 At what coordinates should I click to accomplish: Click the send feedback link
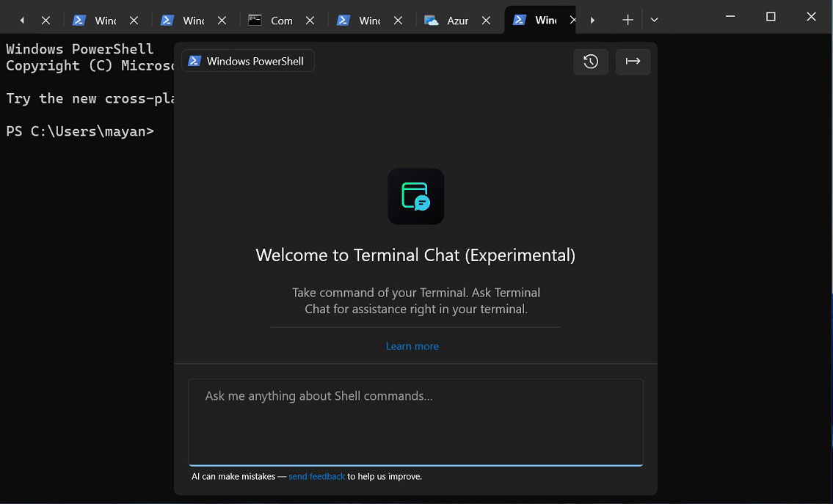click(x=316, y=476)
